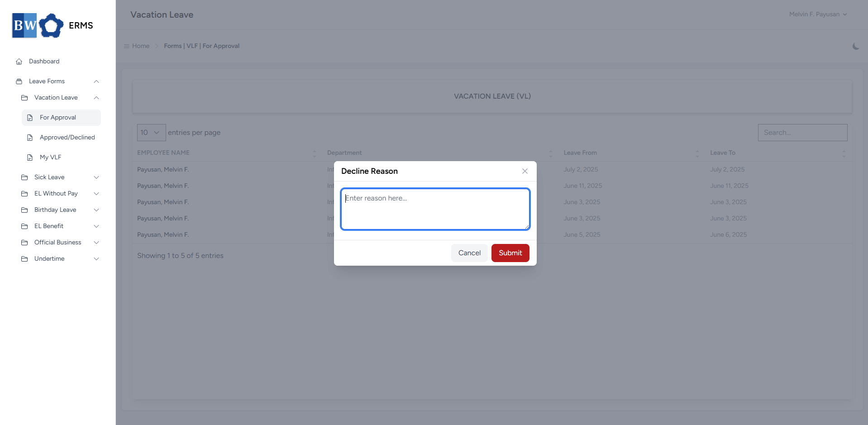Submit the decline reason
The height and width of the screenshot is (425, 868).
tap(510, 253)
